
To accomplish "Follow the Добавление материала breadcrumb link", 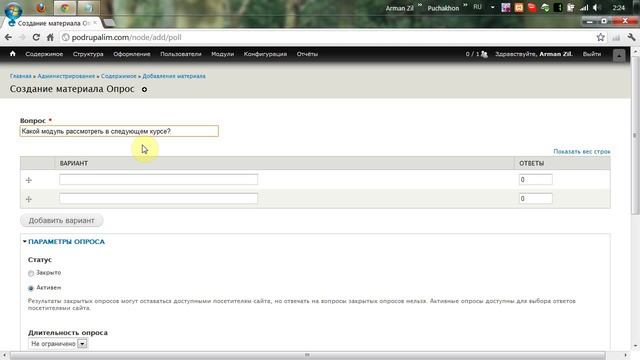I will tap(174, 76).
